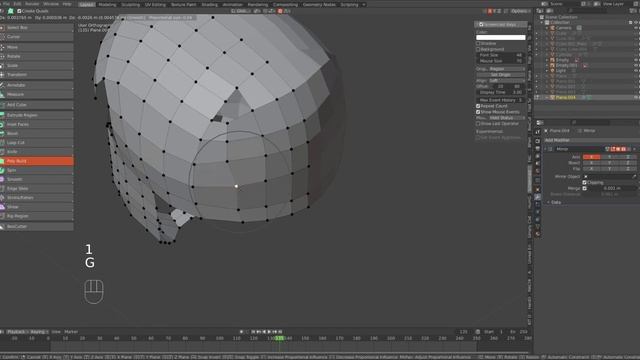Image resolution: width=640 pixels, height=360 pixels.
Task: Activate the Edge Slide tool
Action: click(37, 189)
